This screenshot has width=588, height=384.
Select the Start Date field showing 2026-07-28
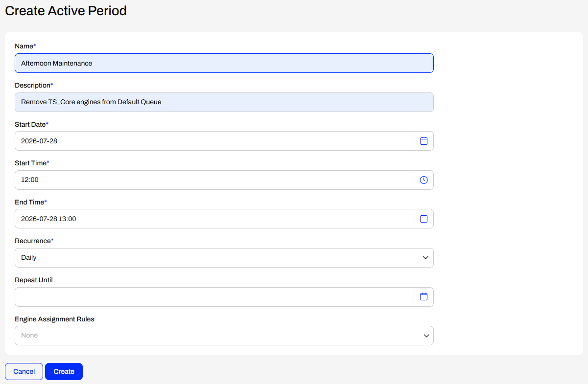click(214, 141)
